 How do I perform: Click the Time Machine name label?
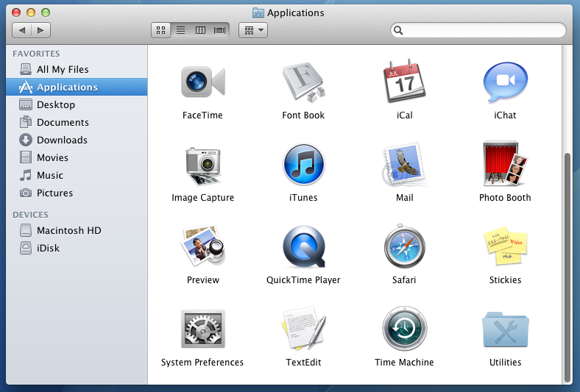coord(404,363)
